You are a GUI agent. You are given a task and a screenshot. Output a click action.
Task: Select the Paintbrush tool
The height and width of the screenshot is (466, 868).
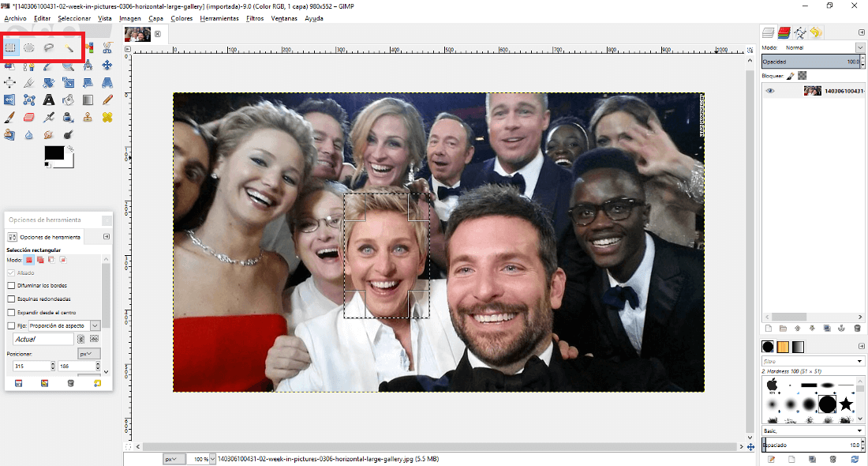[x=9, y=117]
